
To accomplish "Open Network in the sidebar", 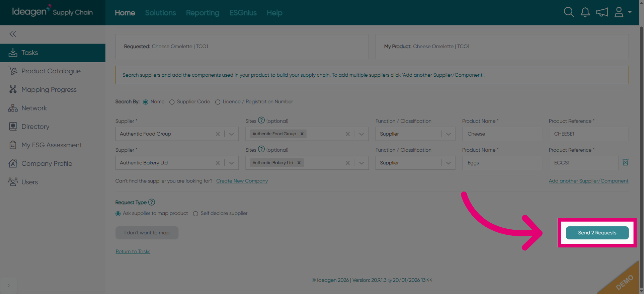I will click(53, 108).
